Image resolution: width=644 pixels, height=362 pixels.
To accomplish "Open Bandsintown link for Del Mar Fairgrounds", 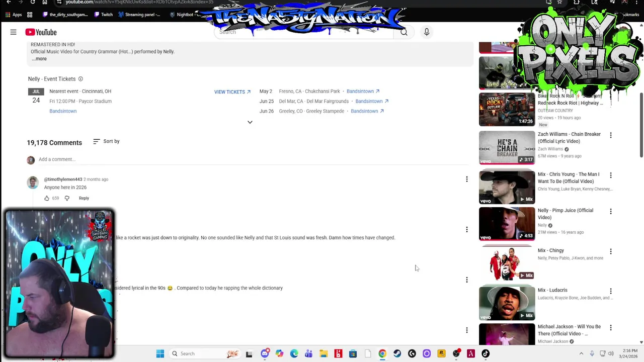I will [x=372, y=102].
